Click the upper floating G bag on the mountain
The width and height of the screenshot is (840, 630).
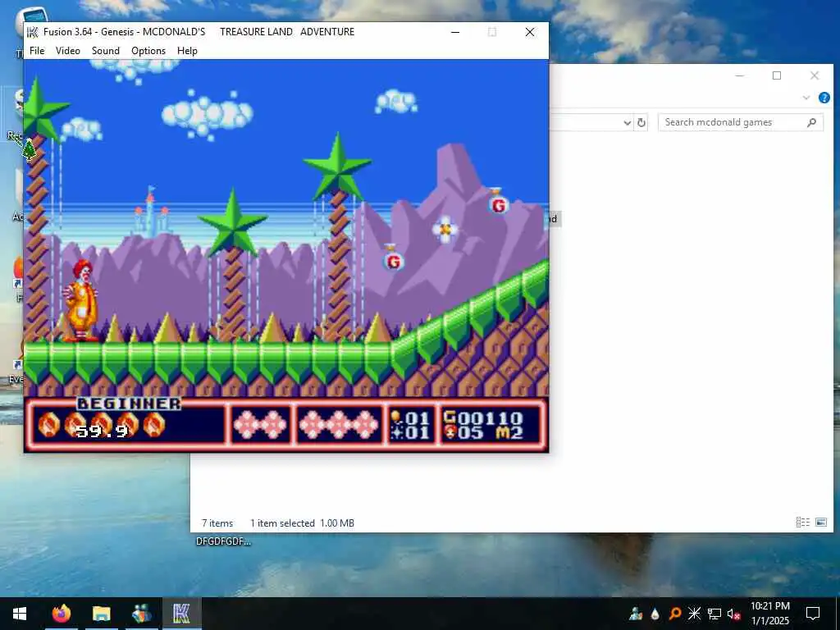(x=498, y=202)
